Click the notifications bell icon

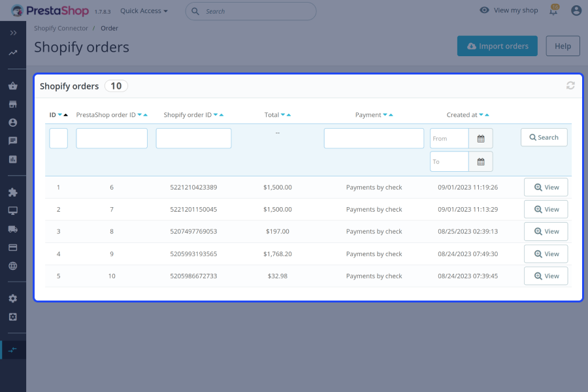click(x=553, y=10)
